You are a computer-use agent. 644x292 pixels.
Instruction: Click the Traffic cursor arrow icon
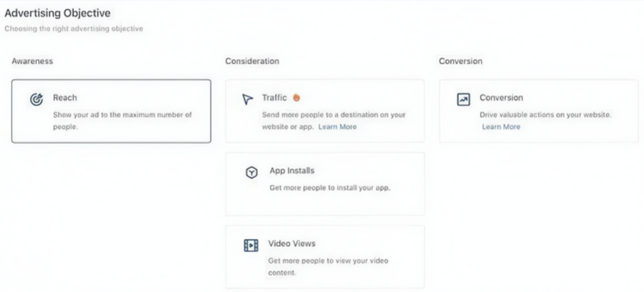247,100
